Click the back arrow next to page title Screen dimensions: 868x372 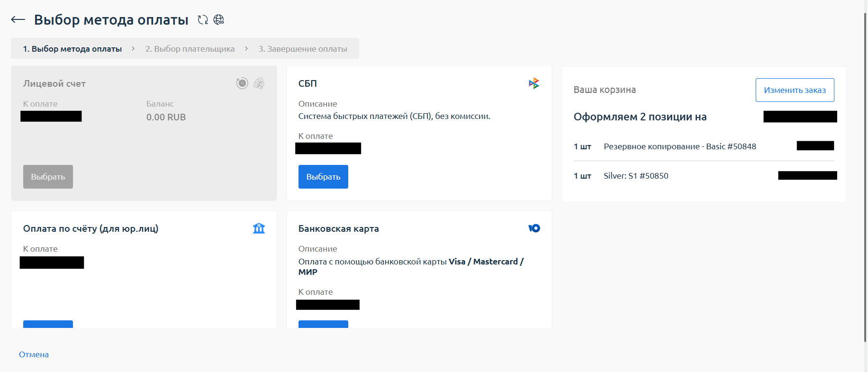point(18,19)
